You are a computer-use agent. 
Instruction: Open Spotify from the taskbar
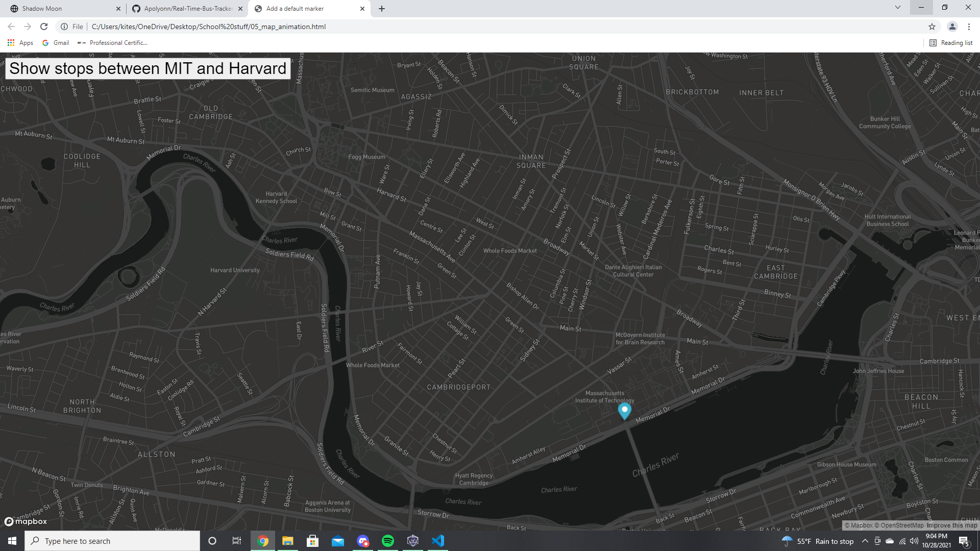(388, 541)
